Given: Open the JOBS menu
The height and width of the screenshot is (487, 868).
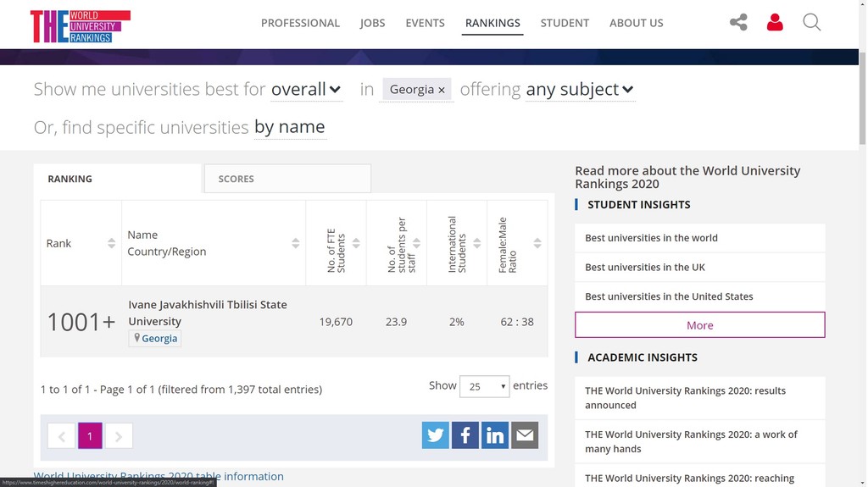Looking at the screenshot, I should click(373, 23).
